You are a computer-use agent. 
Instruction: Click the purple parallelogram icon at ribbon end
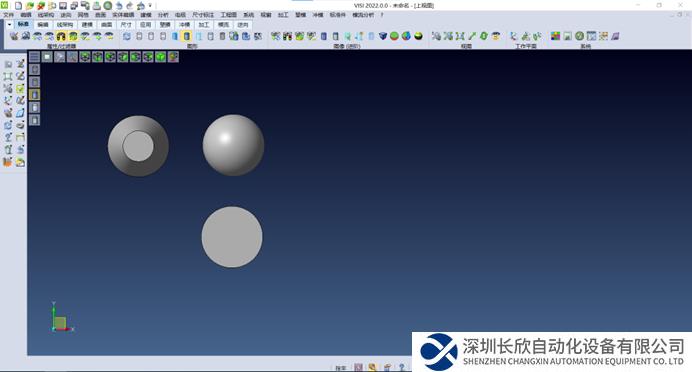[615, 36]
